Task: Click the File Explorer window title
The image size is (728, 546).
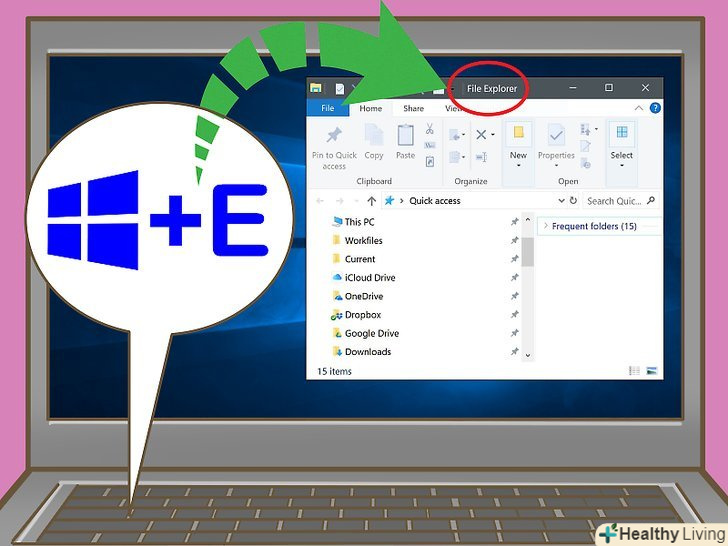Action: point(491,88)
